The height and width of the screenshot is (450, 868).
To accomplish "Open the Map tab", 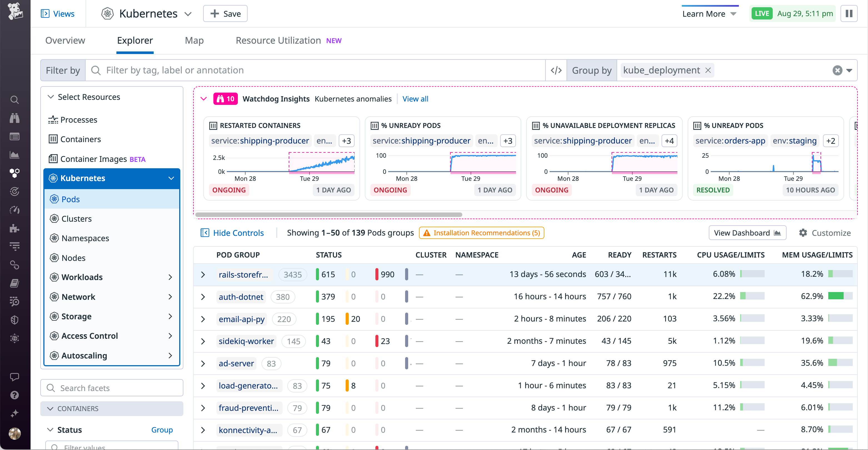I will (194, 40).
